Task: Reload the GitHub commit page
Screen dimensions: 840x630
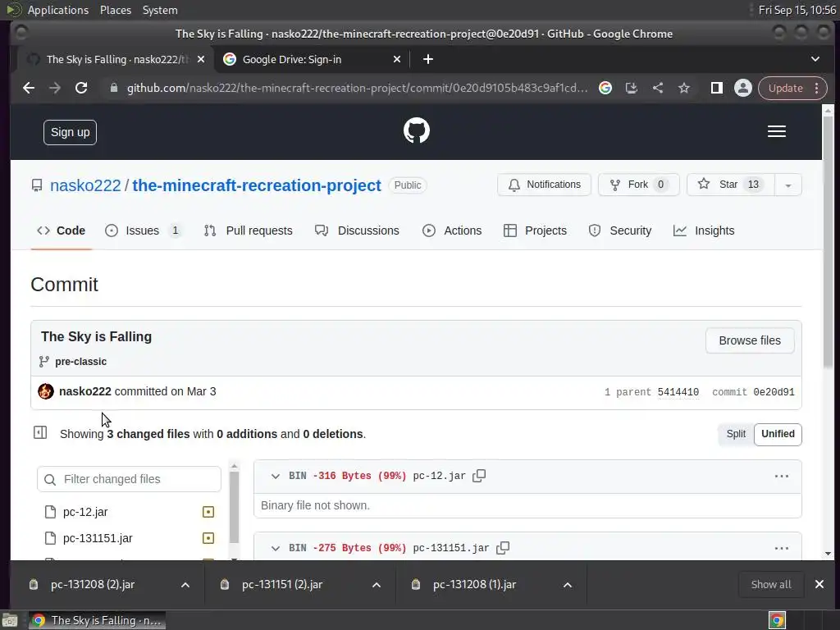Action: click(x=81, y=88)
